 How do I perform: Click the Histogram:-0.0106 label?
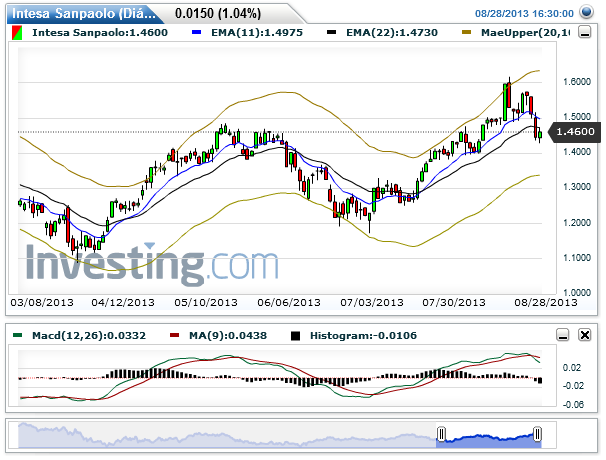pos(363,335)
